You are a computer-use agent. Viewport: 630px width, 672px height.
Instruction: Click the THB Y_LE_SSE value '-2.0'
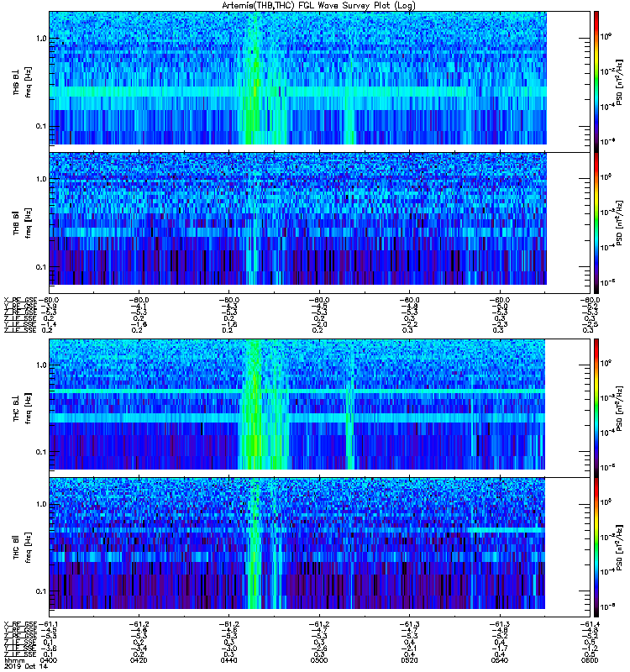(319, 324)
